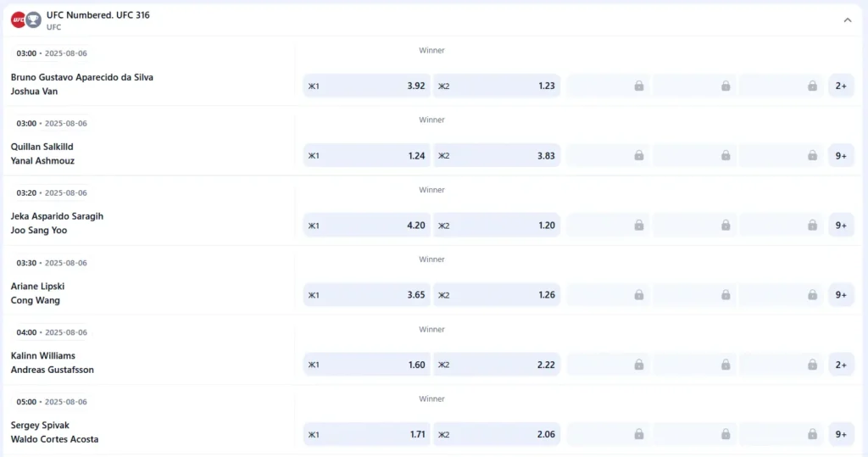The width and height of the screenshot is (868, 457).
Task: Click the middle lock icon in Kalinn Williams row
Action: pyautogui.click(x=726, y=365)
